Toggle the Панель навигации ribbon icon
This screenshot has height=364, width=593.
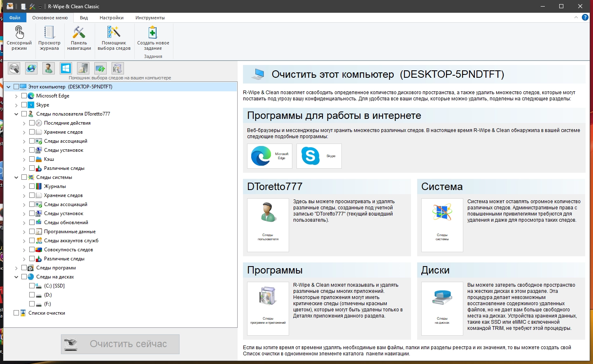pos(79,38)
